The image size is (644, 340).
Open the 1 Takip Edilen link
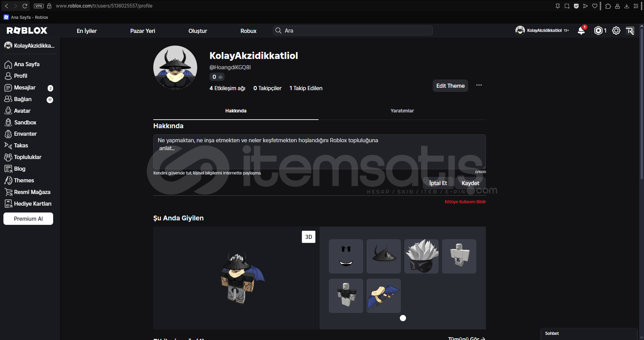pyautogui.click(x=306, y=88)
